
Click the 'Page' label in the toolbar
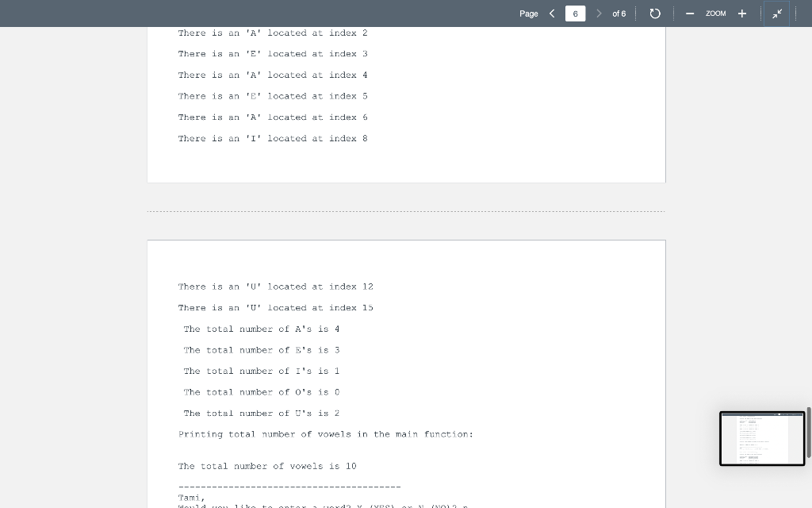coord(529,13)
